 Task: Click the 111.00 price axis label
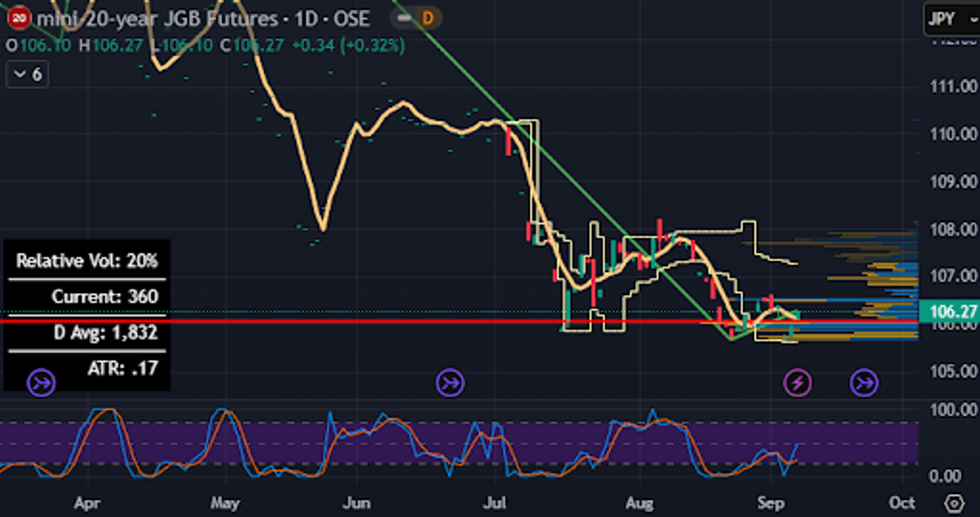954,86
